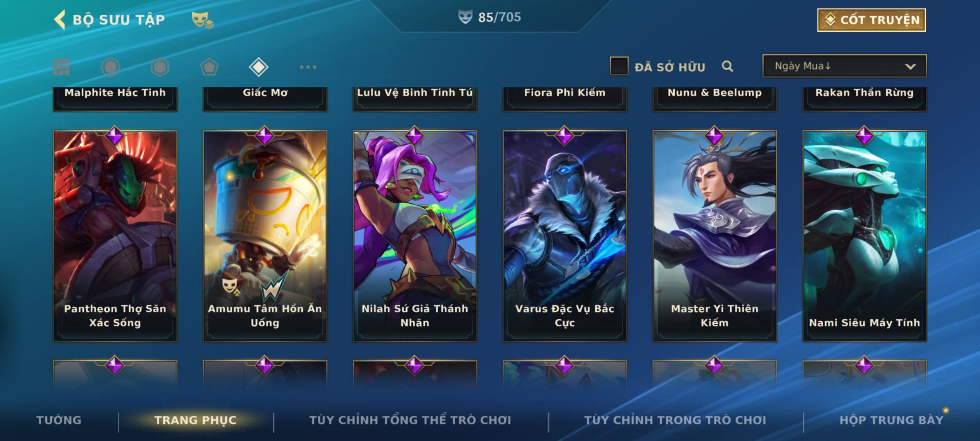Image resolution: width=980 pixels, height=441 pixels.
Task: Open the Master Yi Thiên Kiếm skin card
Action: 715,236
